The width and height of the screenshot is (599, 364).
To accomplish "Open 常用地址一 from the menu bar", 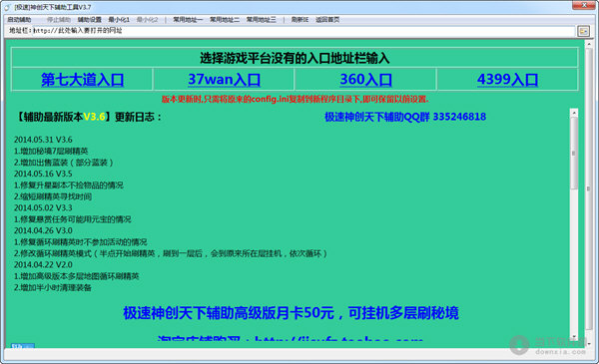I will pos(188,20).
